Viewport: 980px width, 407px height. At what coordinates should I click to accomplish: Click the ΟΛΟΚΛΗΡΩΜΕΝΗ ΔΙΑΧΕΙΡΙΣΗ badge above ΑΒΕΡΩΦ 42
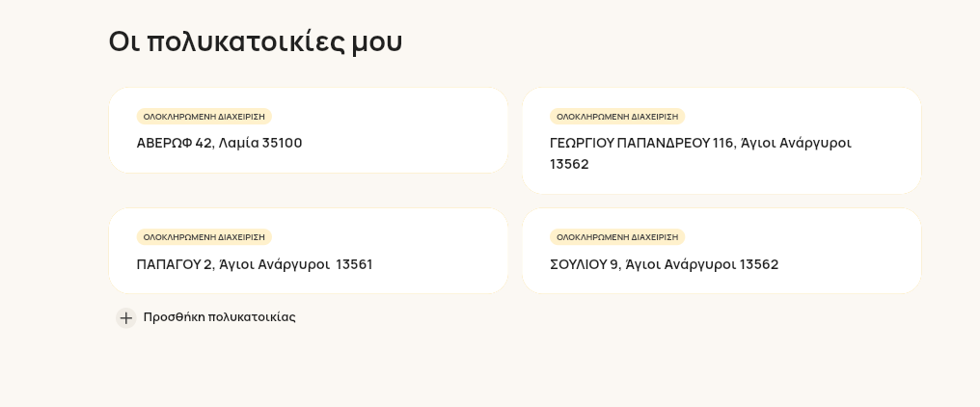pyautogui.click(x=204, y=117)
